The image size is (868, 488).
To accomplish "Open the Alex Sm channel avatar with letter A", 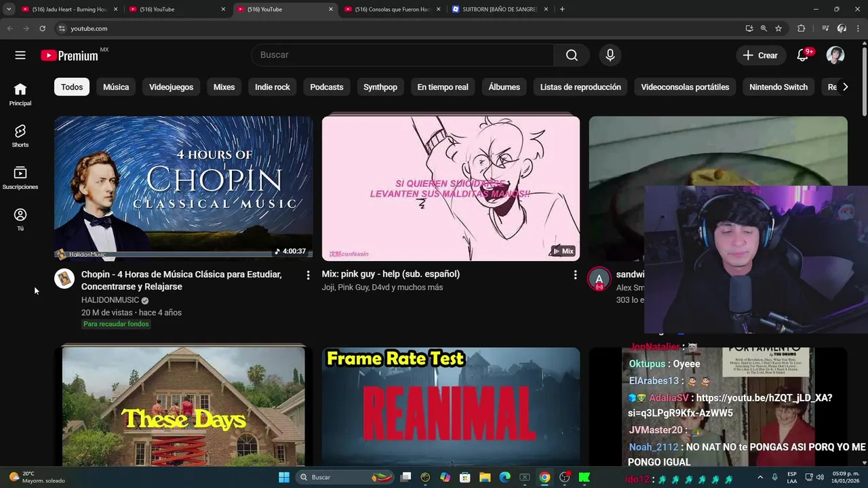I will pos(599,279).
